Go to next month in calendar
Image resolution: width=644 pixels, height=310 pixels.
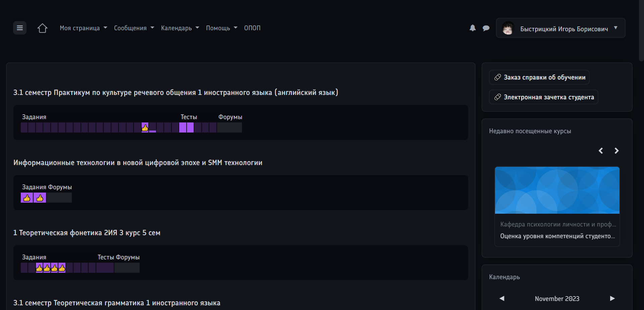click(x=612, y=298)
